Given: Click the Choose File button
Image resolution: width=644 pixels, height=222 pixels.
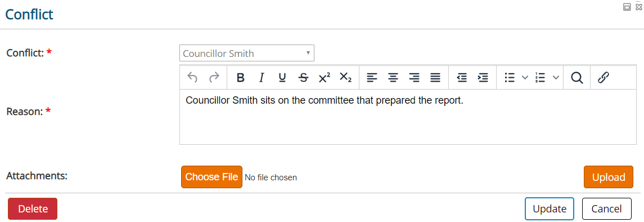Looking at the screenshot, I should pyautogui.click(x=211, y=177).
